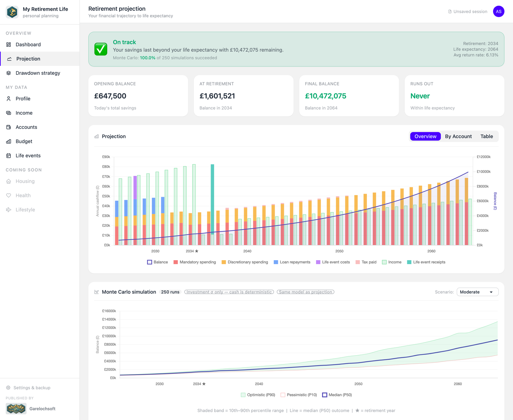Toggle Life event receipts legend series
Viewport: 513px width, 420px height.
pos(426,262)
